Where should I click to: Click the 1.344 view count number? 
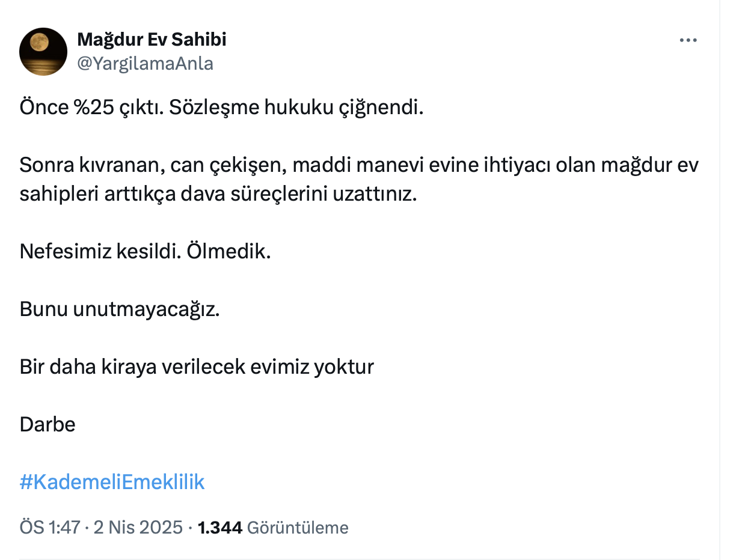point(220,528)
